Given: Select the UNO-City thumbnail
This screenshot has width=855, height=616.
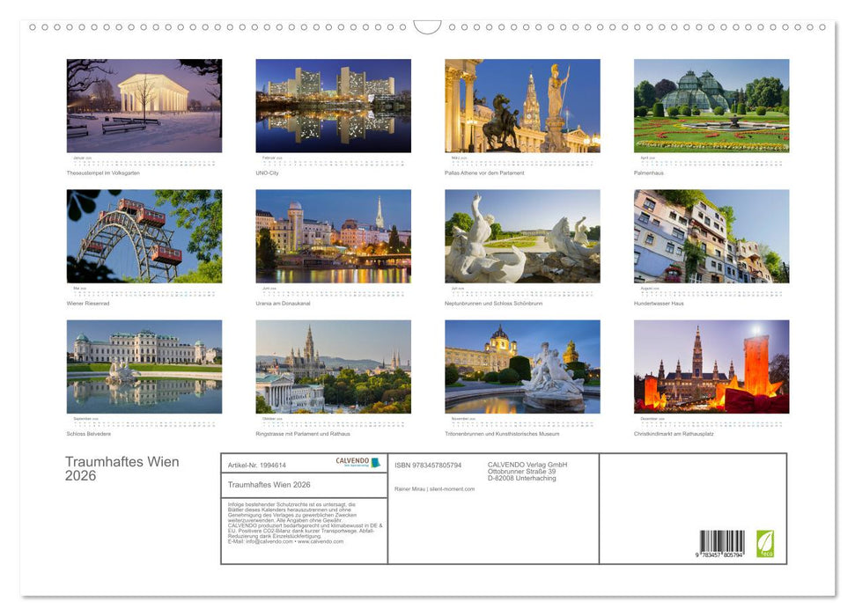Looking at the screenshot, I should coord(333,105).
